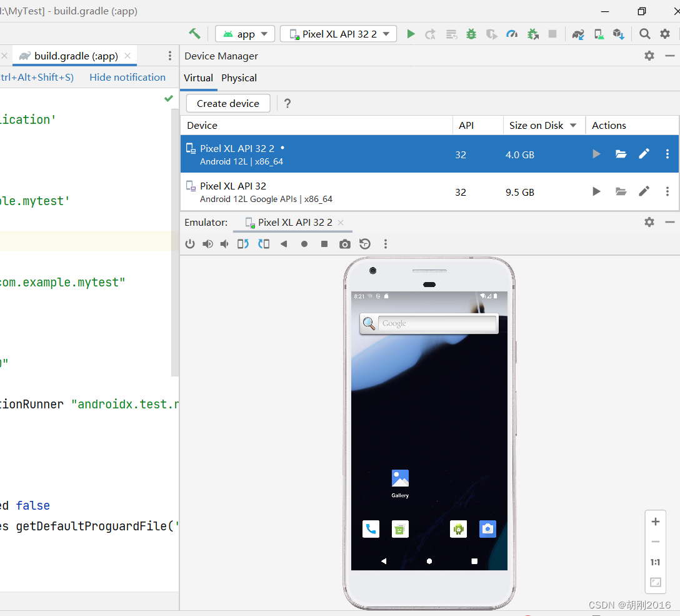Image resolution: width=680 pixels, height=616 pixels.
Task: Rotate the emulator right
Action: (263, 244)
